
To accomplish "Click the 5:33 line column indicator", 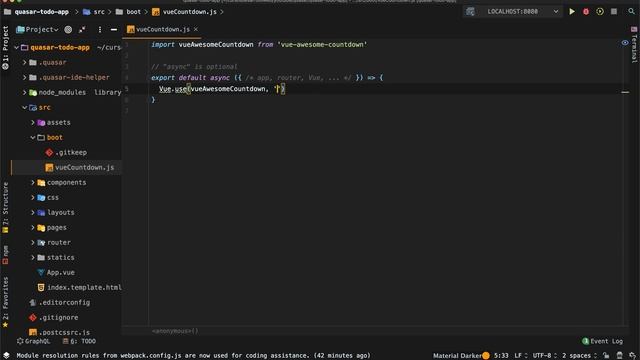I will tap(501, 356).
